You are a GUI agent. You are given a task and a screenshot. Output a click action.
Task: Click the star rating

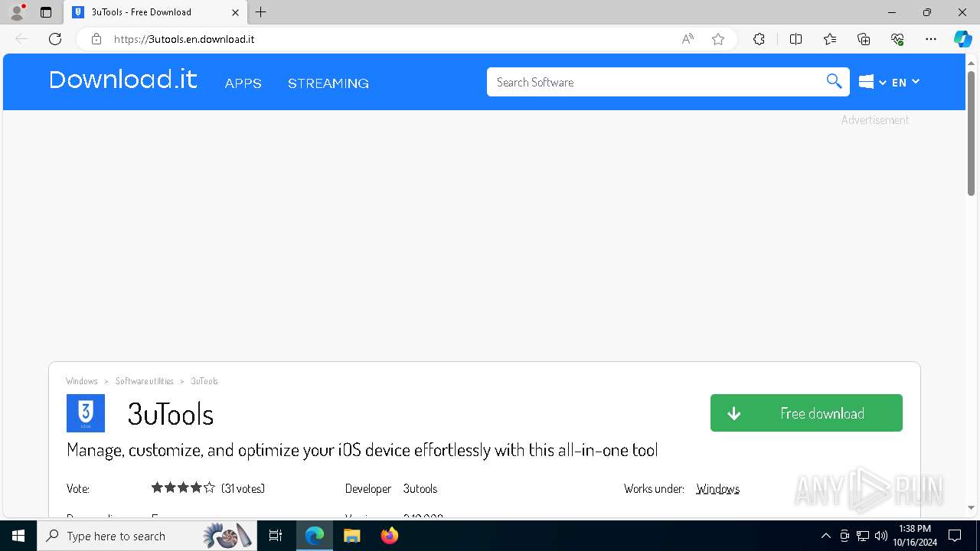[x=183, y=487]
